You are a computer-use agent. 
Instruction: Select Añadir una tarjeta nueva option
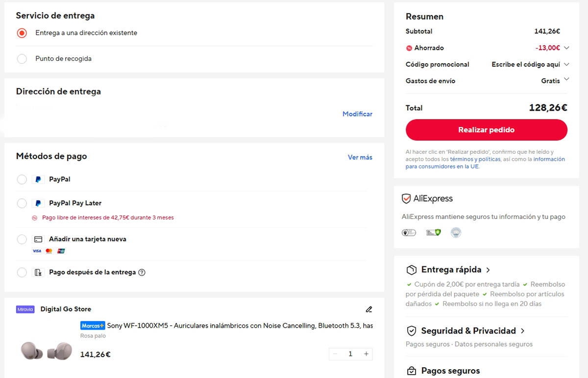click(22, 239)
